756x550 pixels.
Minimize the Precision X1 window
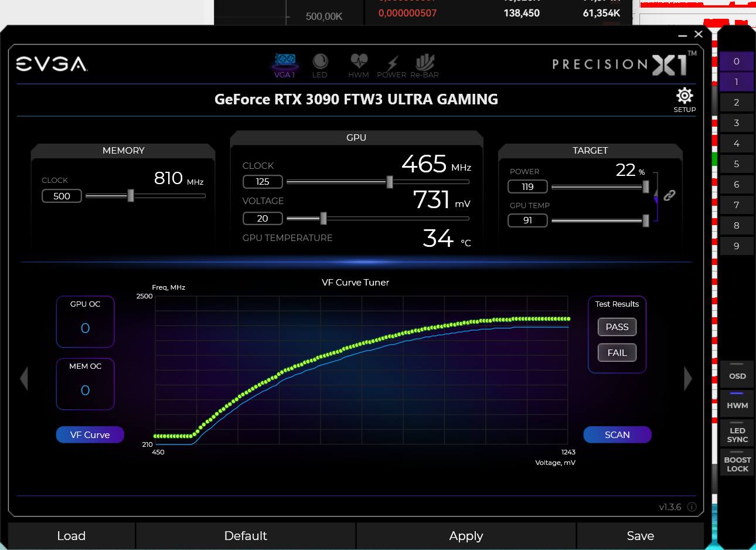pyautogui.click(x=682, y=35)
